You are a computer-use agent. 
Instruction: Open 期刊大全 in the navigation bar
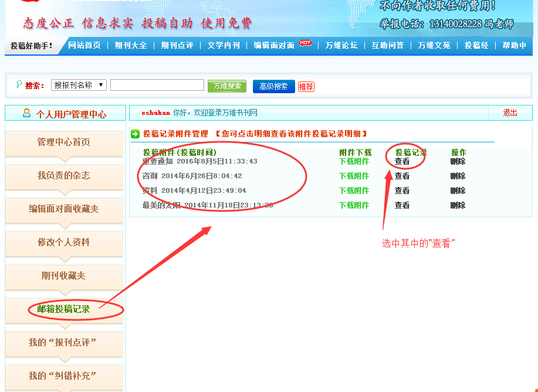coord(131,46)
